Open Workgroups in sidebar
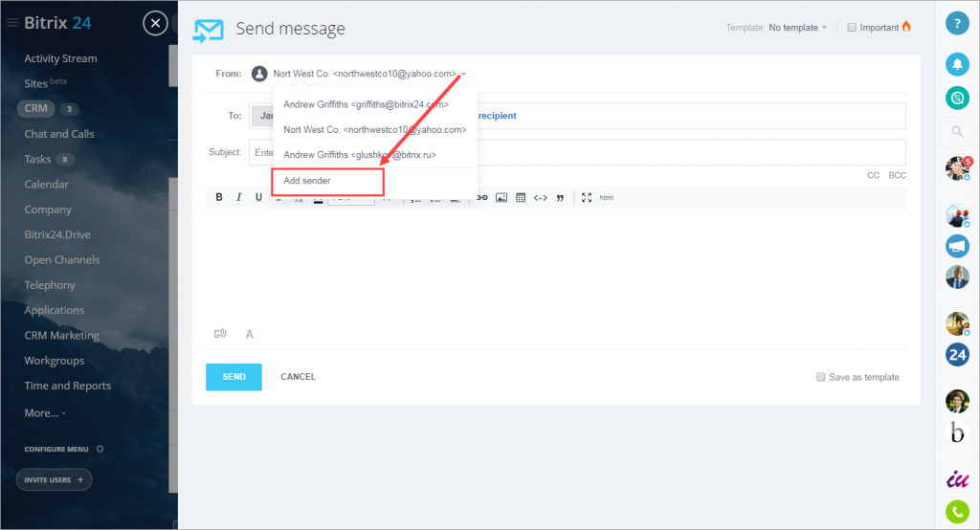 coord(55,361)
